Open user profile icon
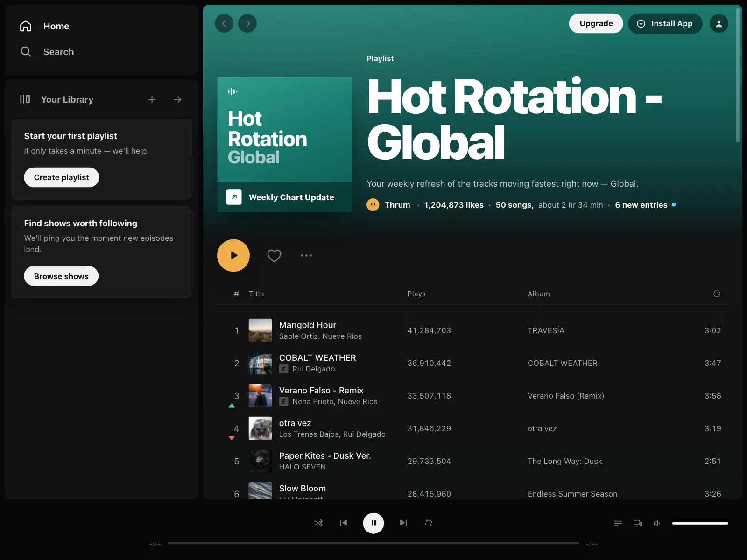Viewport: 747px width, 560px height. point(719,23)
